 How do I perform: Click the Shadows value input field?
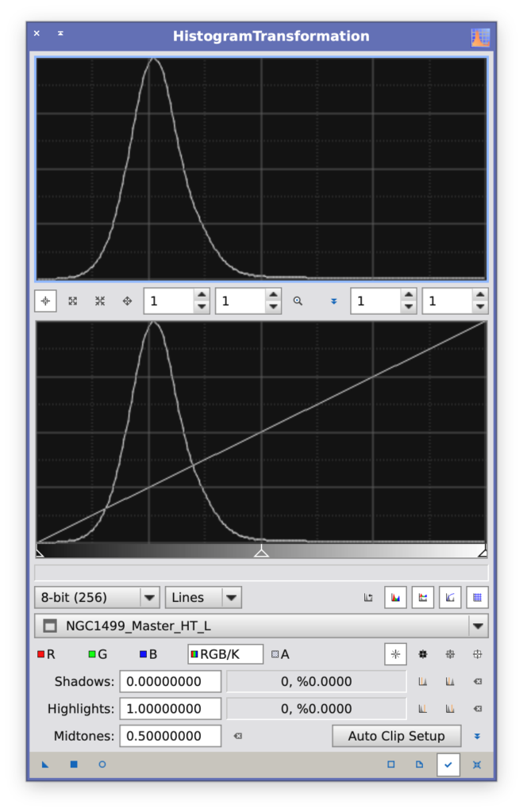(170, 681)
